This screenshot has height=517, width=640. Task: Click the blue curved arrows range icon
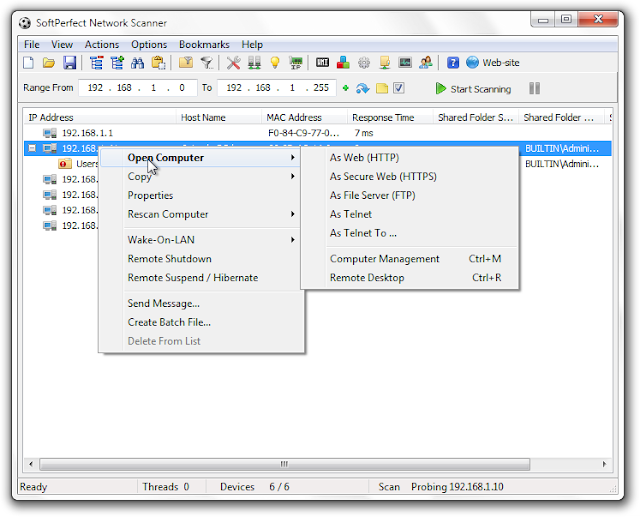pos(362,88)
